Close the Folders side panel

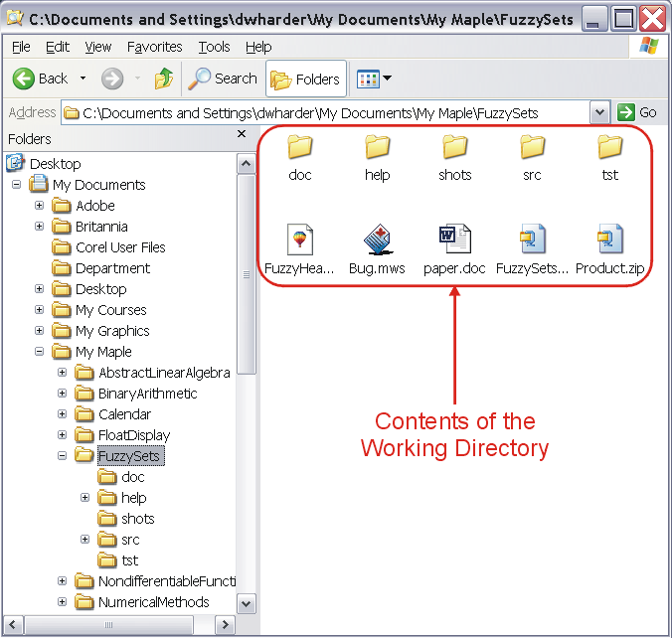click(242, 135)
